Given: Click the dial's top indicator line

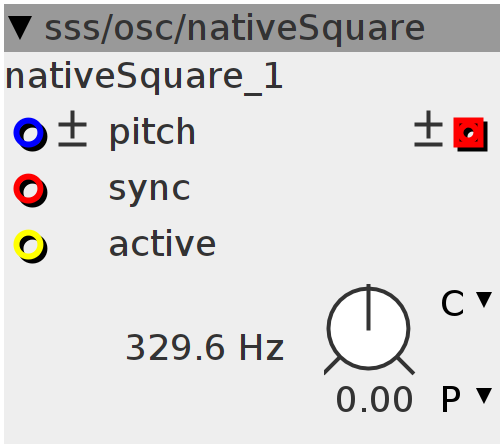Looking at the screenshot, I should point(368,307).
